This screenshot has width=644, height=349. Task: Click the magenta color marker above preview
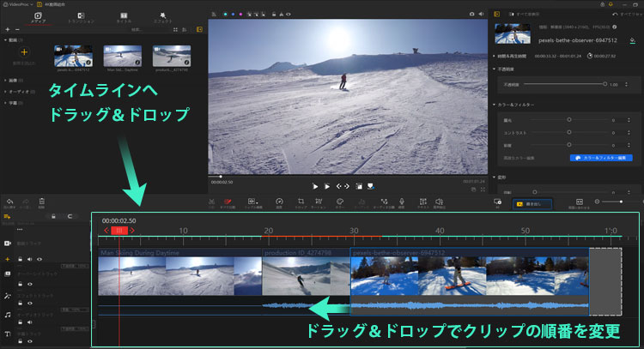(240, 15)
